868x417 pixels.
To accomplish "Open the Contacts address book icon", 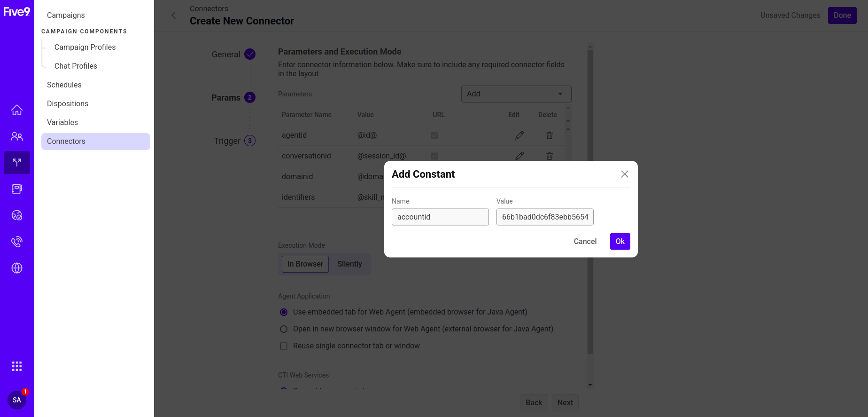I will (17, 189).
